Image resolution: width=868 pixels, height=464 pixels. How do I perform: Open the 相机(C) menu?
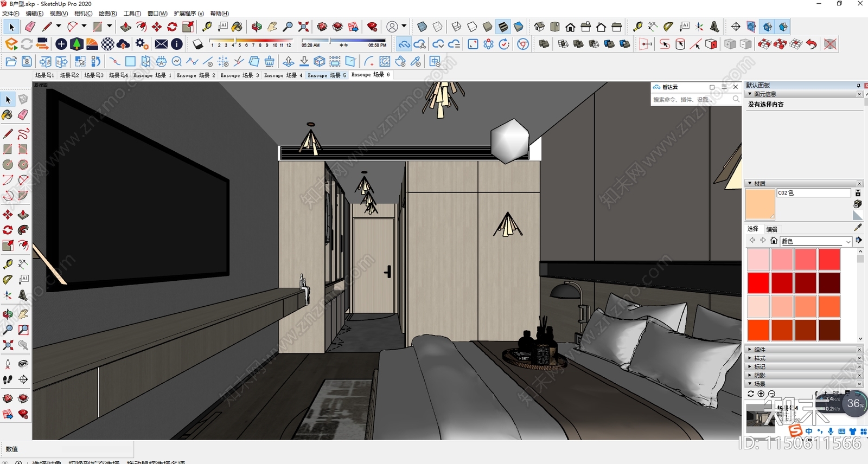(83, 14)
